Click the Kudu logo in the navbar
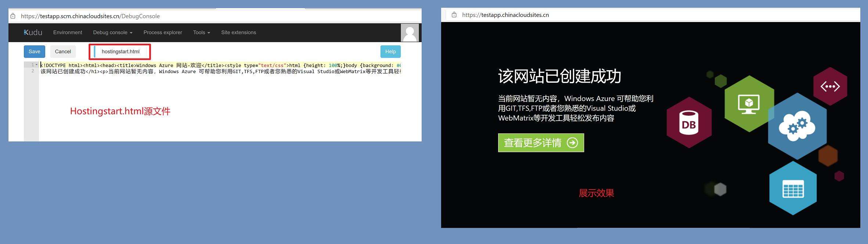The width and height of the screenshot is (868, 244). (x=33, y=32)
